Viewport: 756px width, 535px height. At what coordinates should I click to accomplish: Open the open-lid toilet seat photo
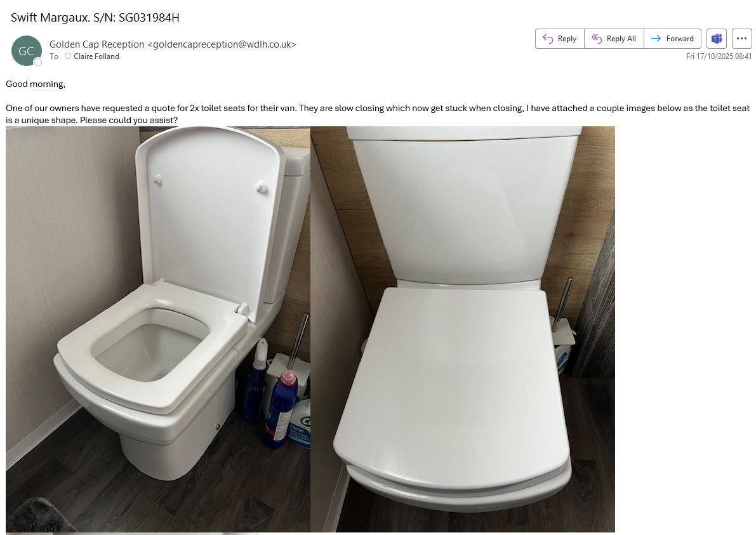pos(158,329)
